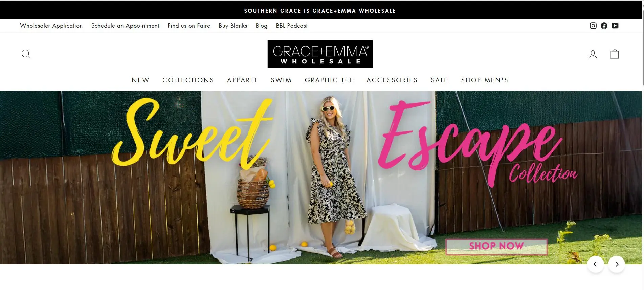Follow the Schedule an Appointment link

point(125,26)
